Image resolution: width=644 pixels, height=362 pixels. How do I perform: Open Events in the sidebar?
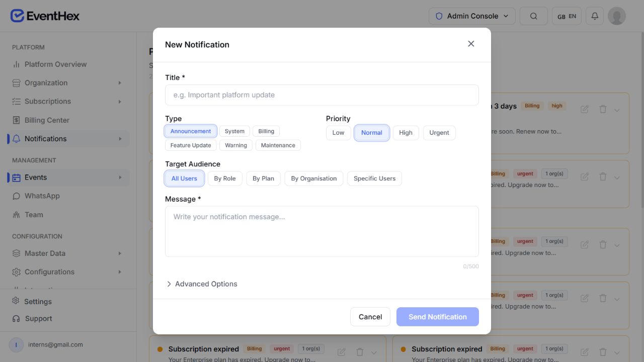[x=68, y=177]
